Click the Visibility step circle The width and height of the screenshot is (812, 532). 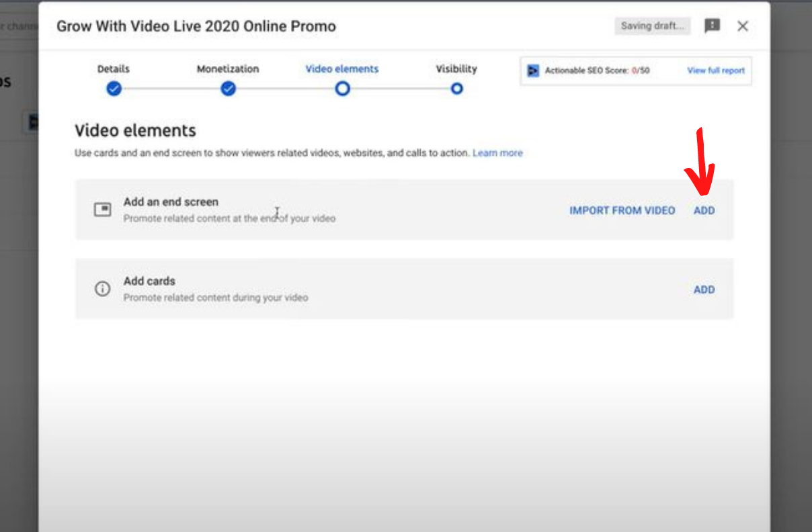click(456, 89)
